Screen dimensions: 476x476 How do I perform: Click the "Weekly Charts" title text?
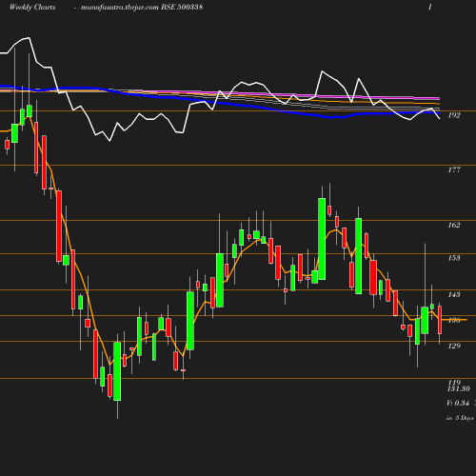[x=32, y=8]
